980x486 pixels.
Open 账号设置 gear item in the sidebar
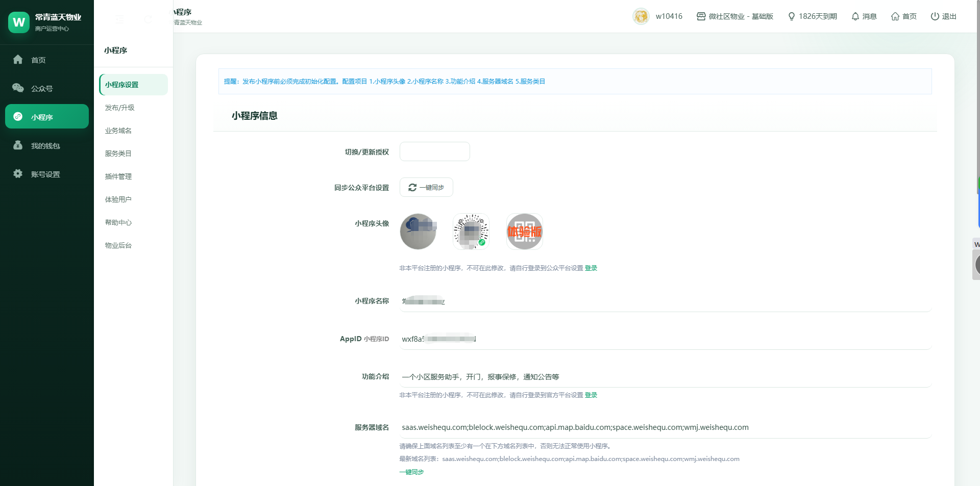click(47, 174)
